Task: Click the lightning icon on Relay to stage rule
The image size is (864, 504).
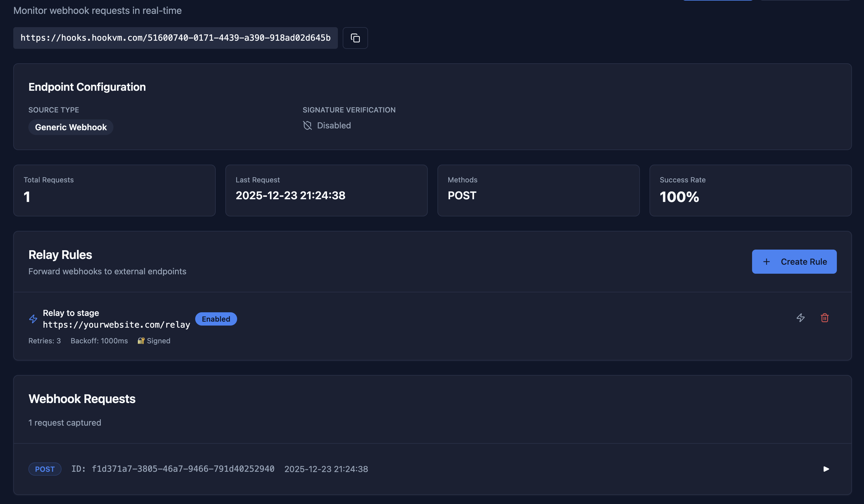Action: (x=800, y=318)
